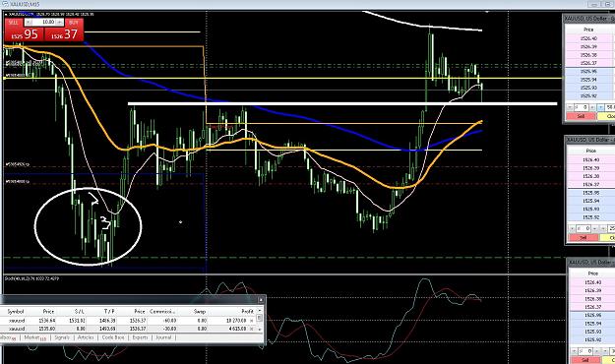Click the Stoch indicator label in subwindow
The height and width of the screenshot is (364, 615).
click(31, 278)
